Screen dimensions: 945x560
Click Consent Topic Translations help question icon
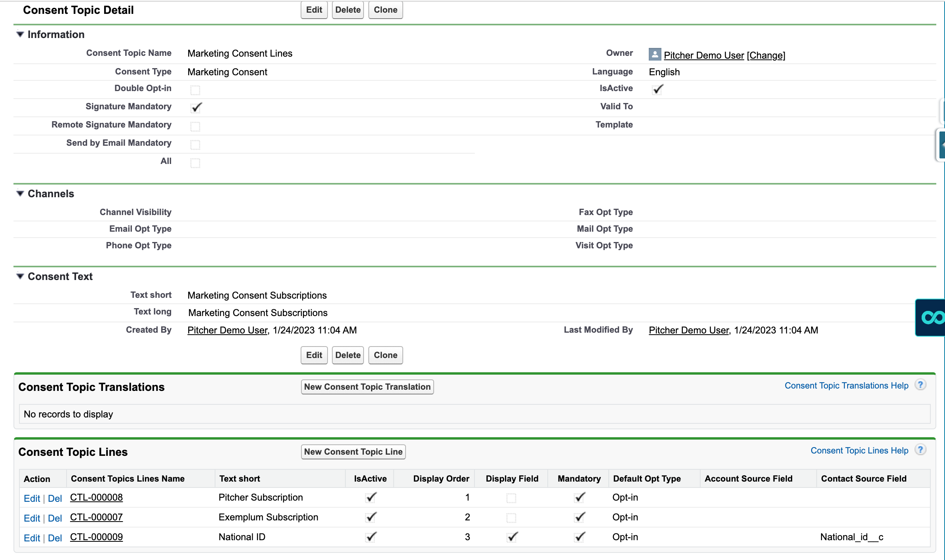[x=920, y=385]
